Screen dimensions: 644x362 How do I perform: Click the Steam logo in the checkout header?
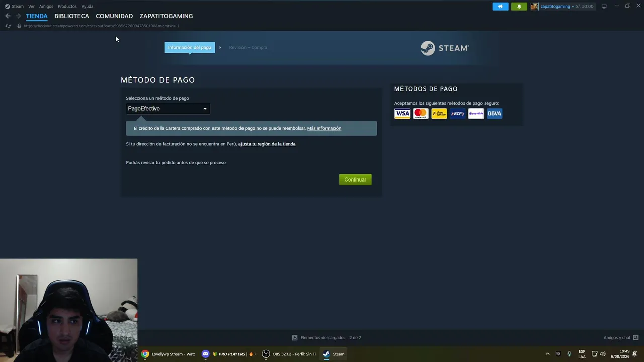tap(445, 48)
